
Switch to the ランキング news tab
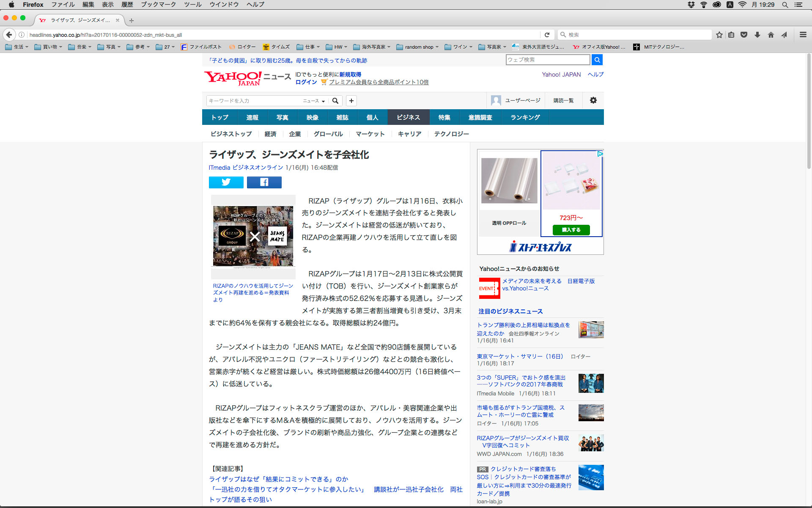pos(525,117)
